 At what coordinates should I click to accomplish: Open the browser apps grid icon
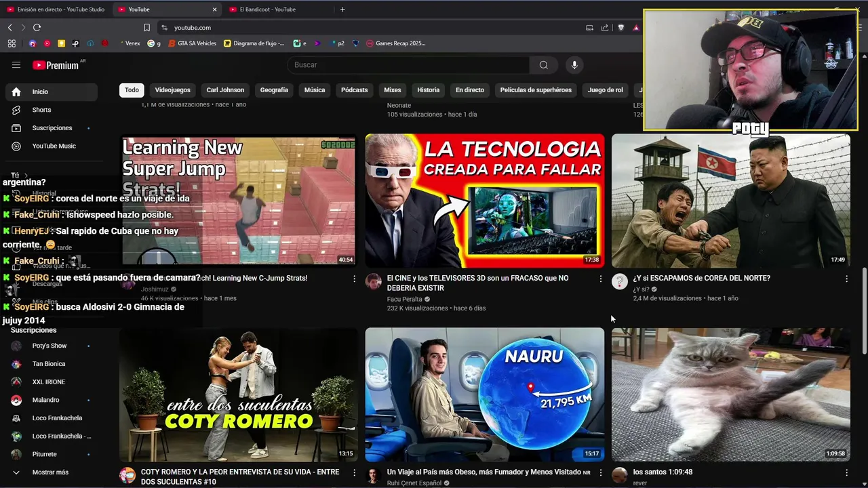[x=12, y=43]
